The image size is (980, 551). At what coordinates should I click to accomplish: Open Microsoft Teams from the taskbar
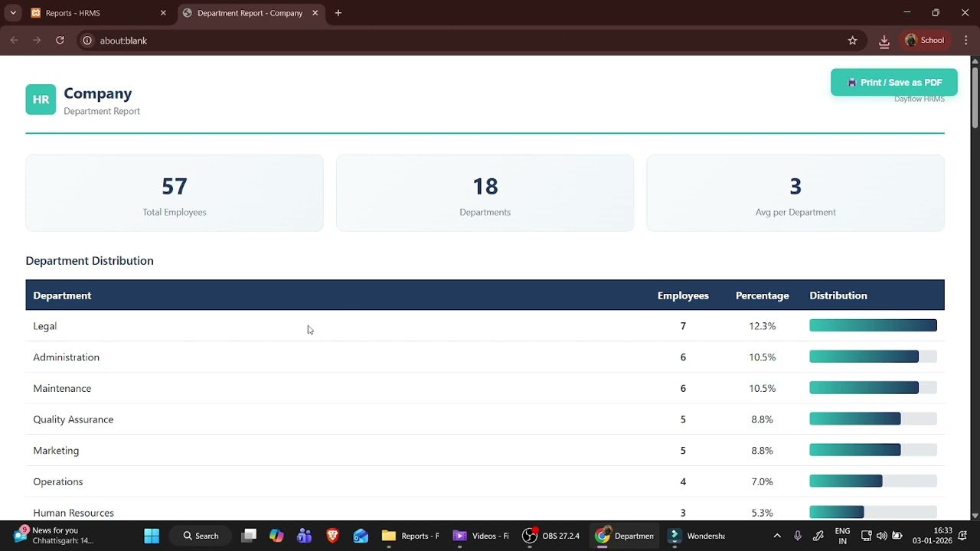(x=305, y=536)
